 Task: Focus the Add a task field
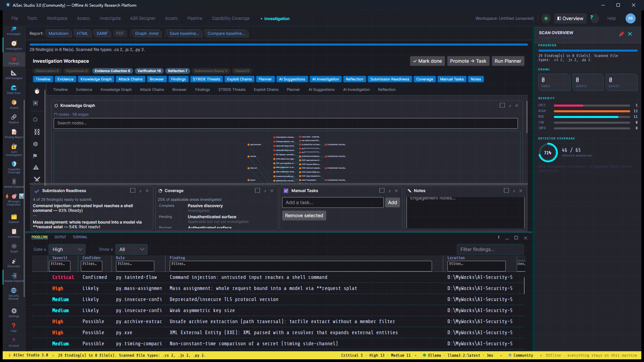[333, 202]
